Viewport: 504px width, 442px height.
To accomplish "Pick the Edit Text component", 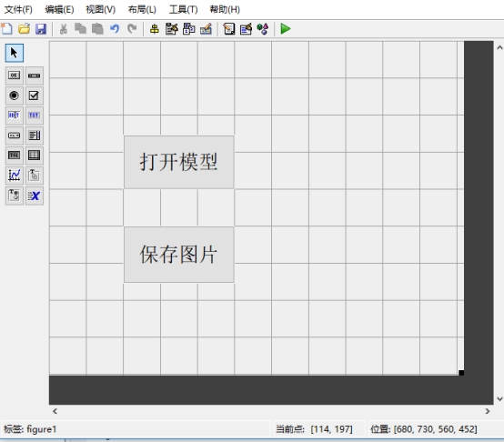I will click(x=15, y=116).
